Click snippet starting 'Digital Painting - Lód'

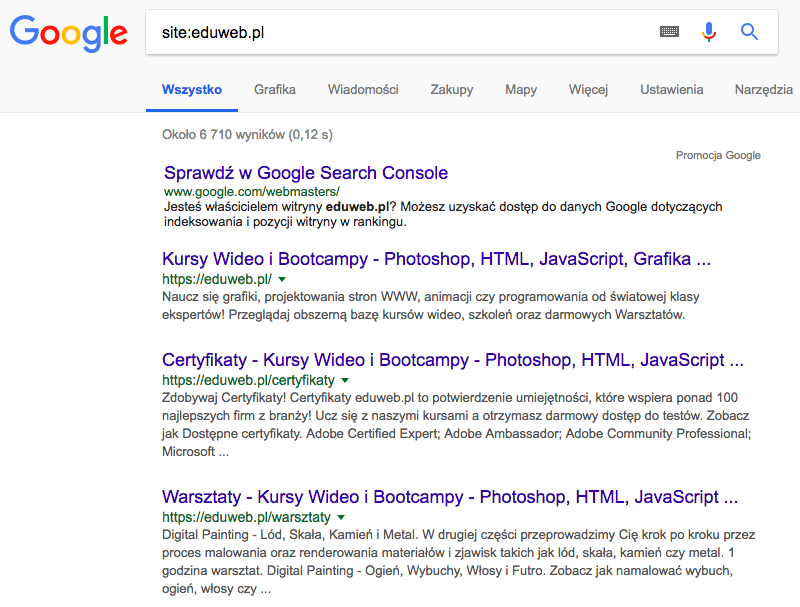(459, 562)
